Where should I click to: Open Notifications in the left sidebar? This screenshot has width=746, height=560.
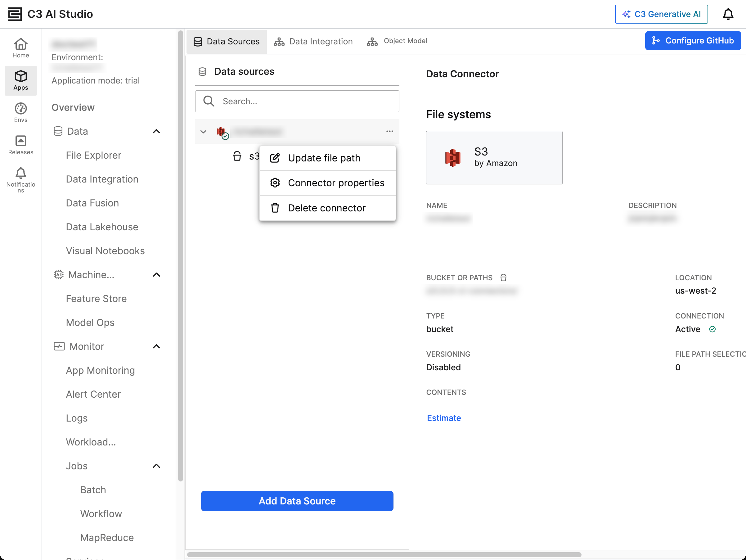click(x=20, y=180)
